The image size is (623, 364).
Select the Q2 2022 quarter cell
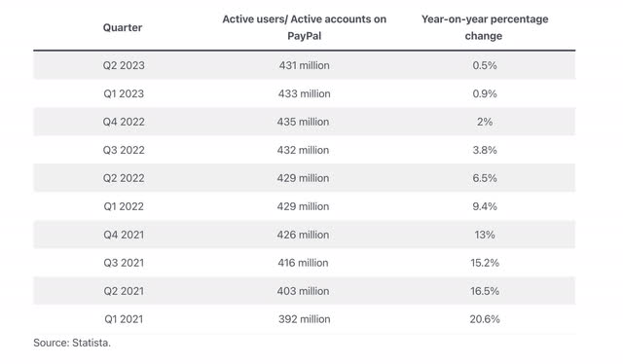click(124, 178)
